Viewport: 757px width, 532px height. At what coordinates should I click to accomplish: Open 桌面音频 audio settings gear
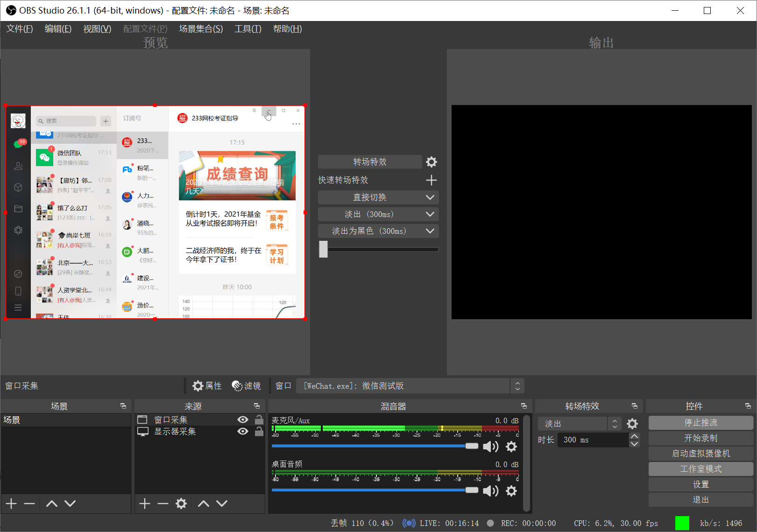coord(512,491)
